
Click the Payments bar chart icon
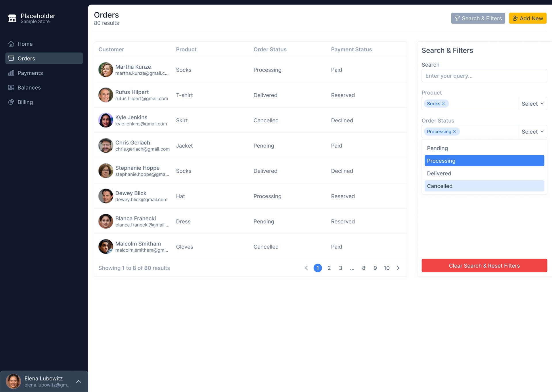point(11,73)
